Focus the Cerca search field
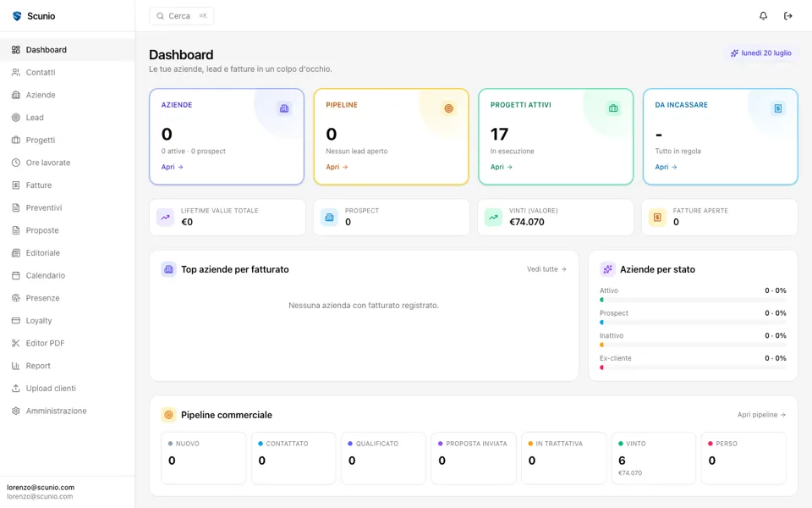The image size is (812, 508). (181, 16)
